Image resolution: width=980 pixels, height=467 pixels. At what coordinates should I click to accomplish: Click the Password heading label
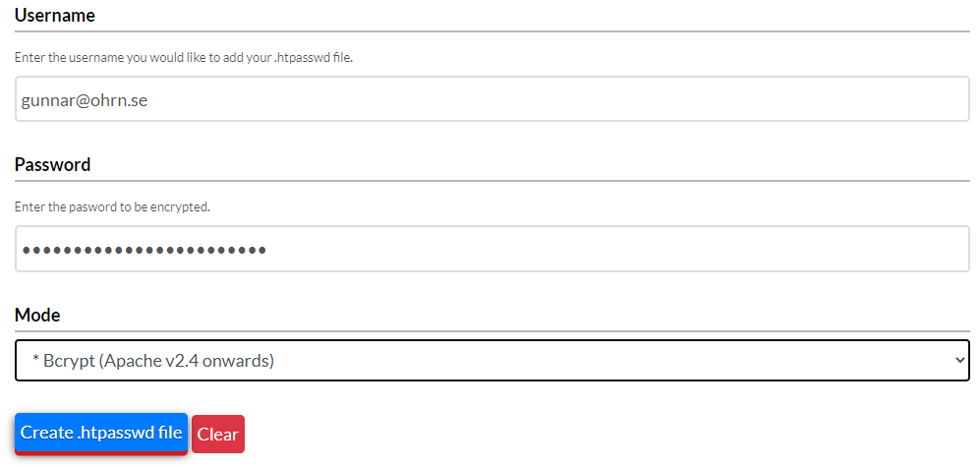point(52,164)
